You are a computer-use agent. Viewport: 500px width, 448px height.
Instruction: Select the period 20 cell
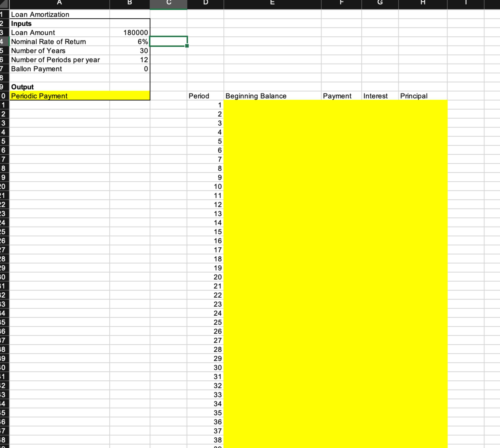tap(206, 277)
